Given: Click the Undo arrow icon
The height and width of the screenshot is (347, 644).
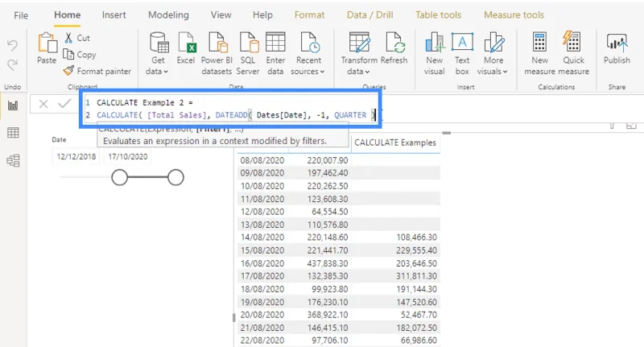Looking at the screenshot, I should tap(12, 45).
